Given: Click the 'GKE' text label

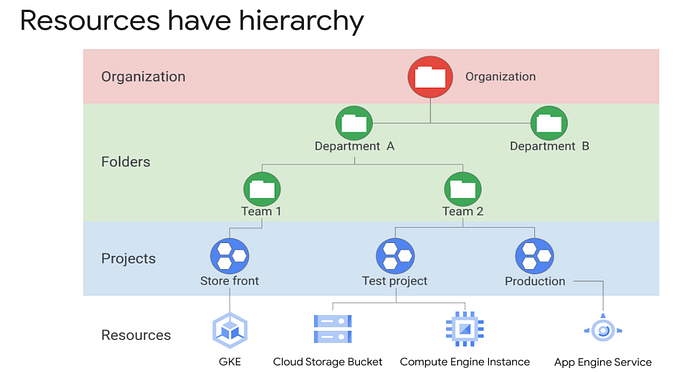Looking at the screenshot, I should click(x=230, y=362).
